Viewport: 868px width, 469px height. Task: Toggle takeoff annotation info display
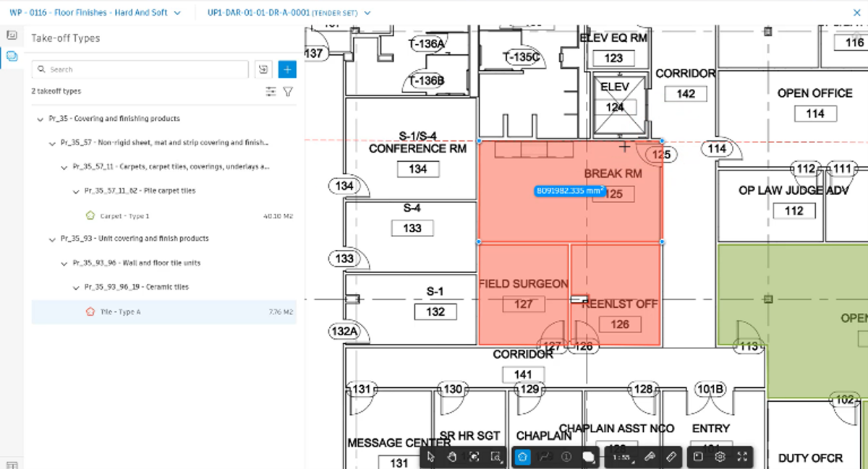pyautogui.click(x=566, y=457)
